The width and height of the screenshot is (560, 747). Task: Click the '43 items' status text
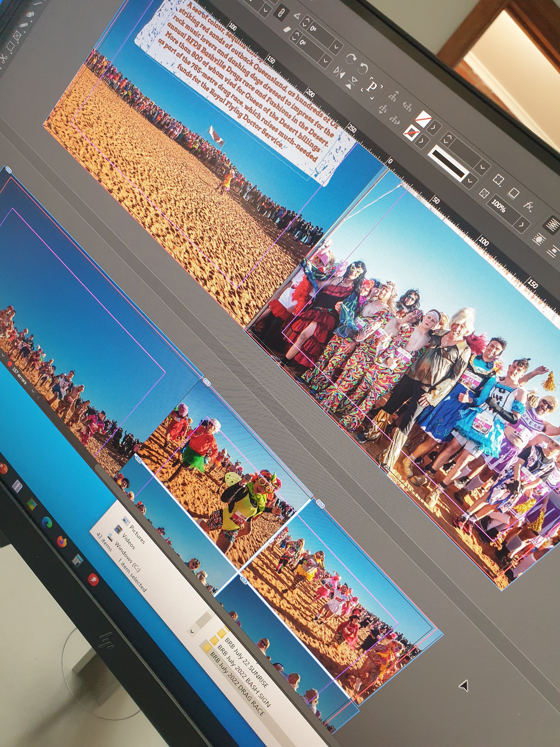(104, 542)
